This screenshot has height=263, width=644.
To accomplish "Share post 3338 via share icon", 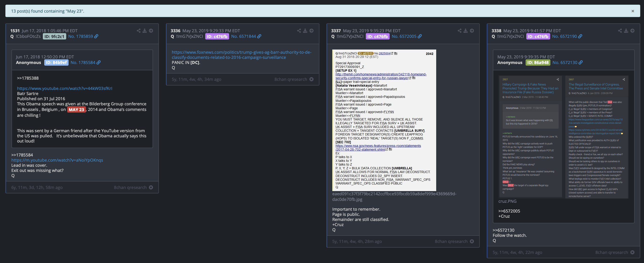I will [620, 31].
